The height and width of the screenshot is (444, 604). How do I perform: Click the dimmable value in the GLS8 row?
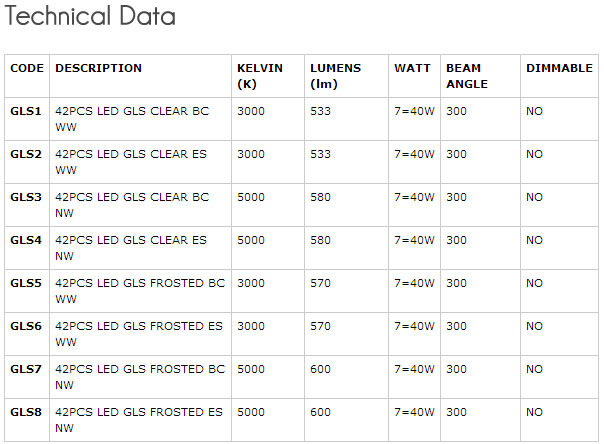[534, 412]
